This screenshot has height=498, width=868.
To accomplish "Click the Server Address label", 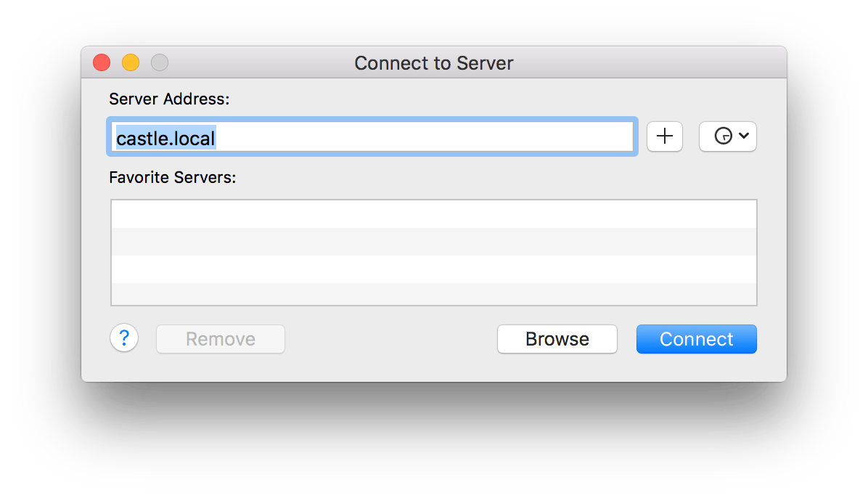I will pos(169,99).
